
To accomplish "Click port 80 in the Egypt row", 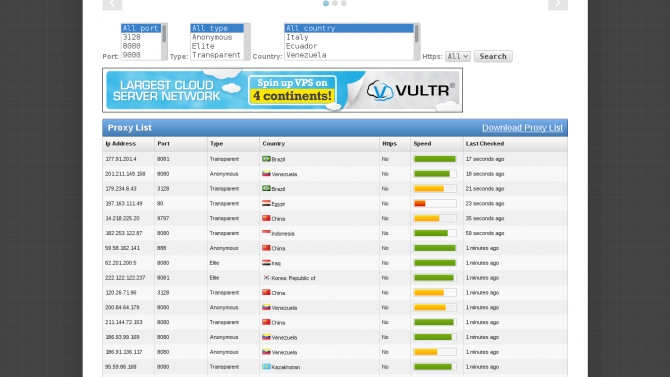I will click(x=160, y=203).
